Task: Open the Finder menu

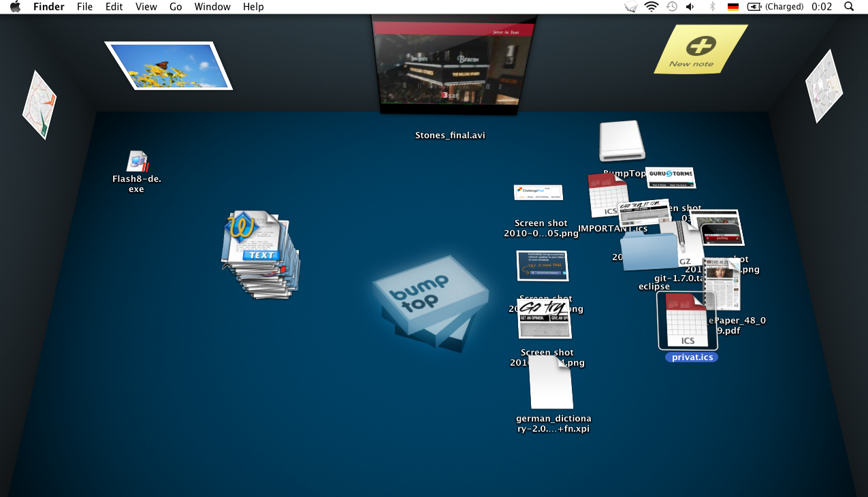Action: pyautogui.click(x=49, y=7)
